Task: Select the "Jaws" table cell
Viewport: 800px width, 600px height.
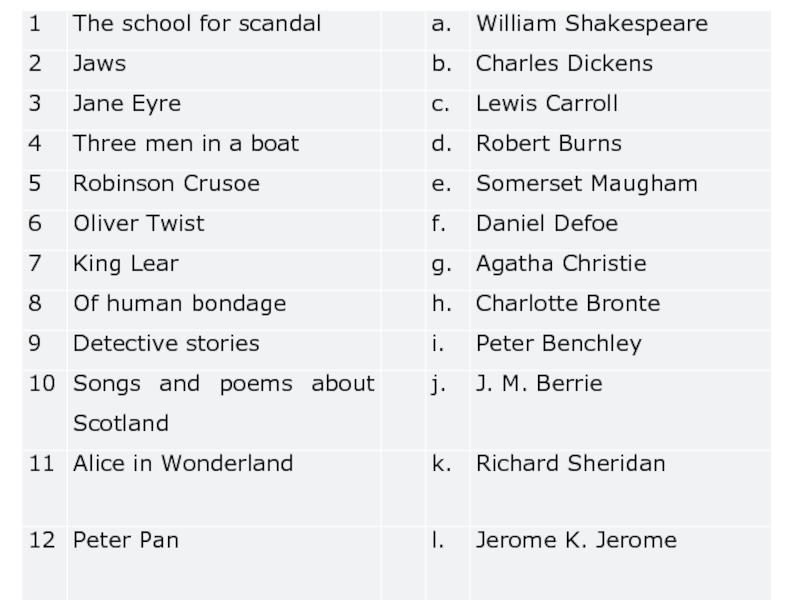Action: (x=100, y=63)
